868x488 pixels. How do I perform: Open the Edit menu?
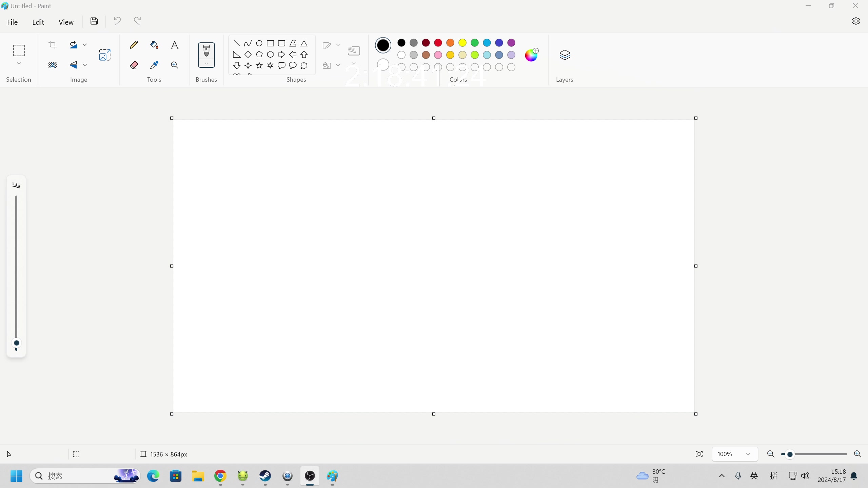(x=38, y=22)
